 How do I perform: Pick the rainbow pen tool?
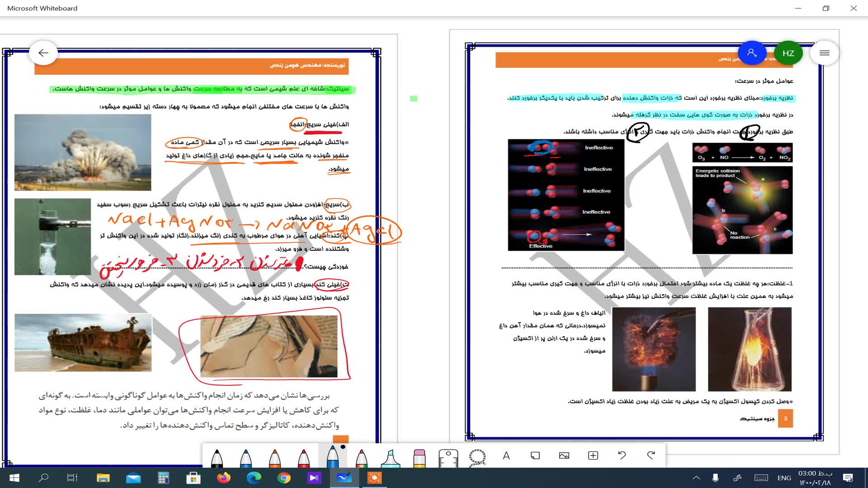(x=362, y=457)
